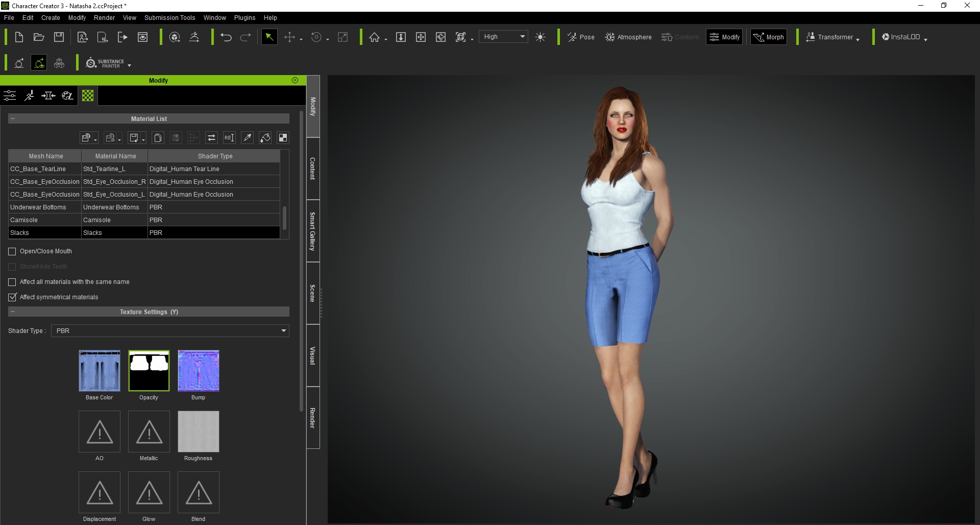Create a new project file
980x525 pixels.
tap(19, 37)
